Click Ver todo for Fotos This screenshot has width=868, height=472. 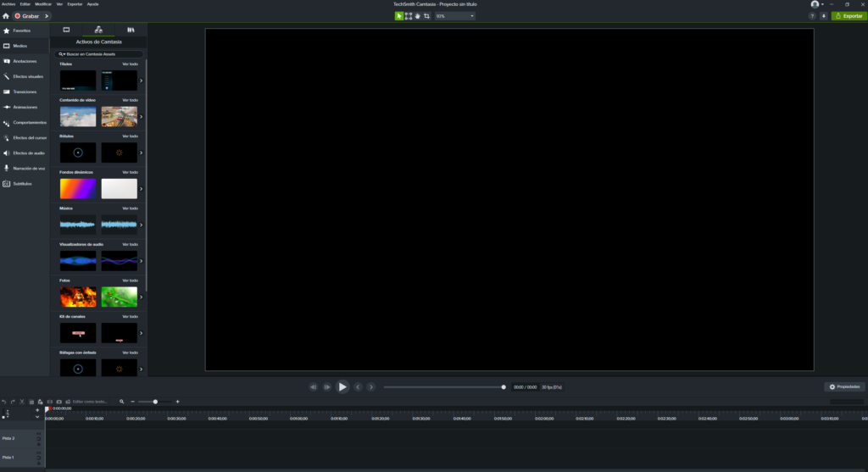tap(130, 280)
